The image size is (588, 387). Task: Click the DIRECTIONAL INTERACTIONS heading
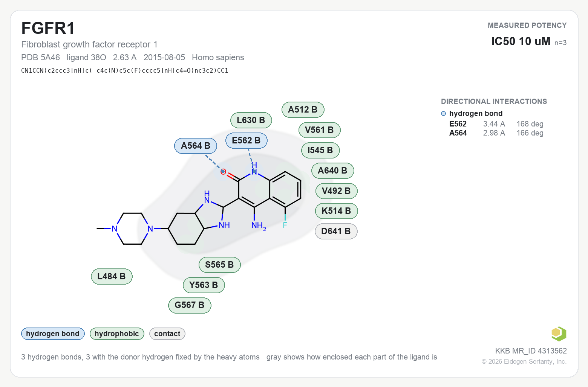(x=494, y=101)
